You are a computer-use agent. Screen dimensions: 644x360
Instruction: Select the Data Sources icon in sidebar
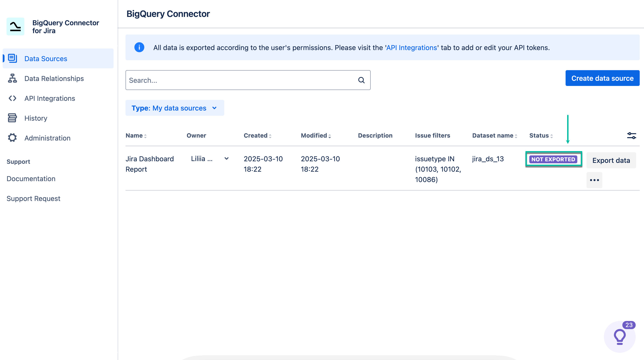(x=12, y=58)
